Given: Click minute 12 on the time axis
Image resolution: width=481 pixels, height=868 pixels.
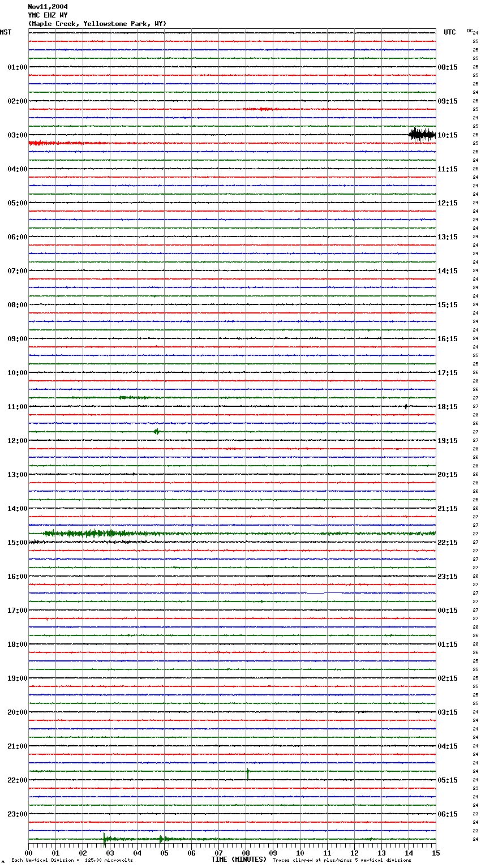Looking at the screenshot, I should tap(355, 853).
